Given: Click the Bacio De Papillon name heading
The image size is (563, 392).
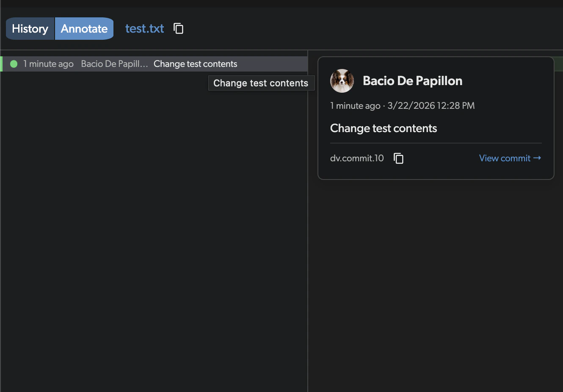Looking at the screenshot, I should (x=412, y=80).
